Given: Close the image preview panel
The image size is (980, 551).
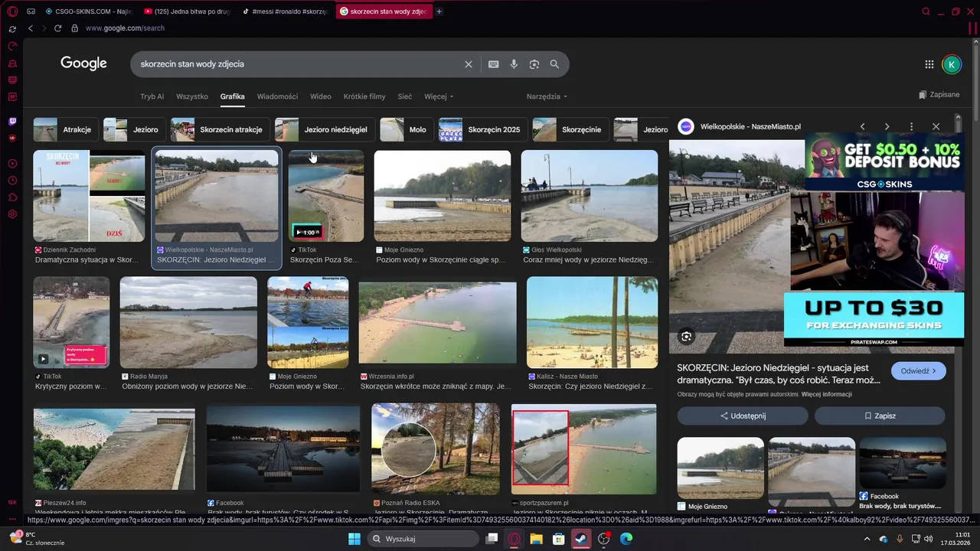Looking at the screenshot, I should (x=936, y=126).
